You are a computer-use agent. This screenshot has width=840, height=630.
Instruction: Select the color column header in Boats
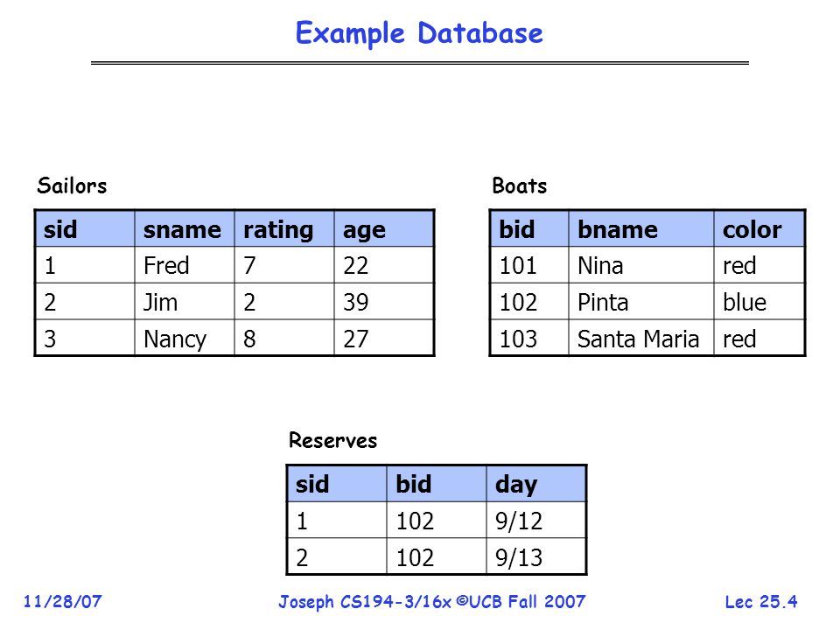coord(759,229)
